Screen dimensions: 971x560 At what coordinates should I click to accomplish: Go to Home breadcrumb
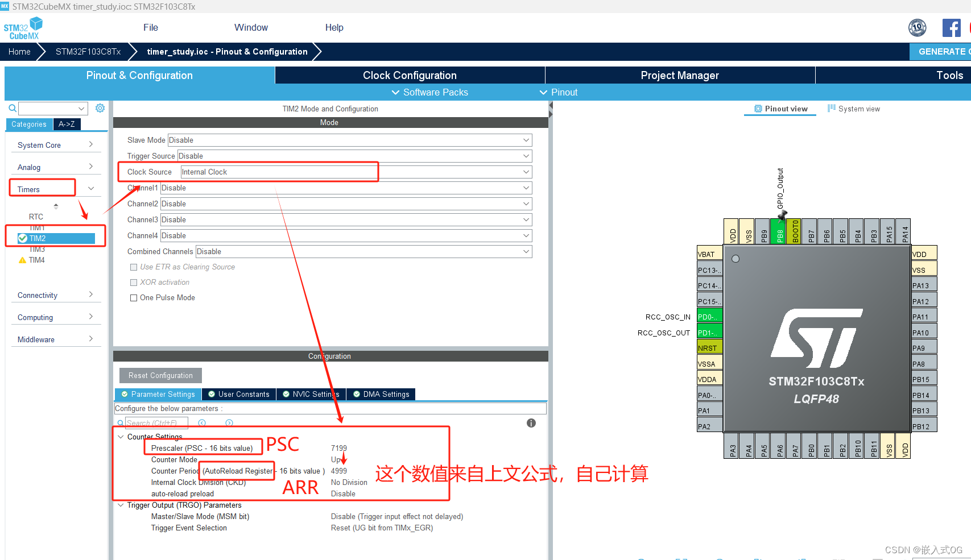click(19, 52)
